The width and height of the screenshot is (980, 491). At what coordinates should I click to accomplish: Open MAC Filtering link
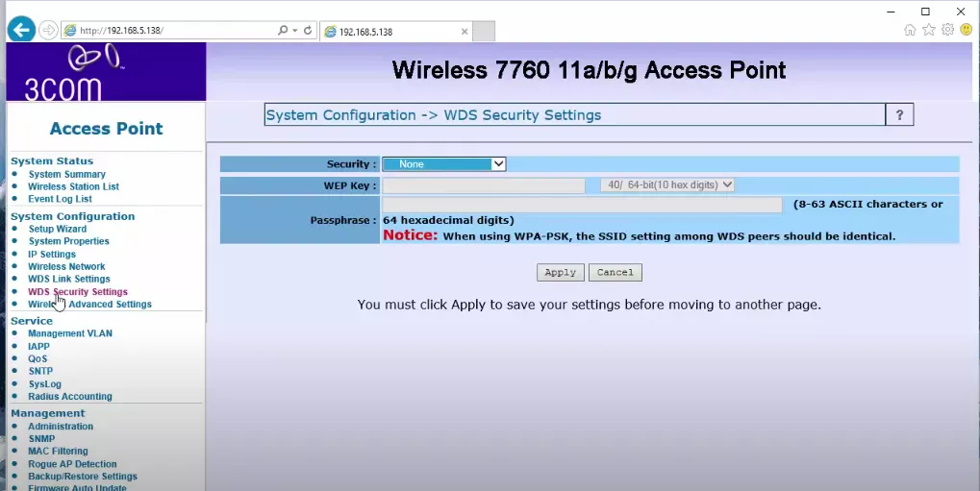(58, 451)
